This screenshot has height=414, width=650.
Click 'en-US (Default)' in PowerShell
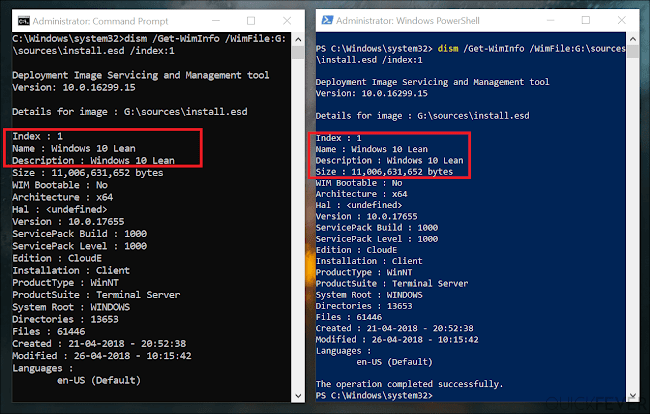click(x=394, y=362)
